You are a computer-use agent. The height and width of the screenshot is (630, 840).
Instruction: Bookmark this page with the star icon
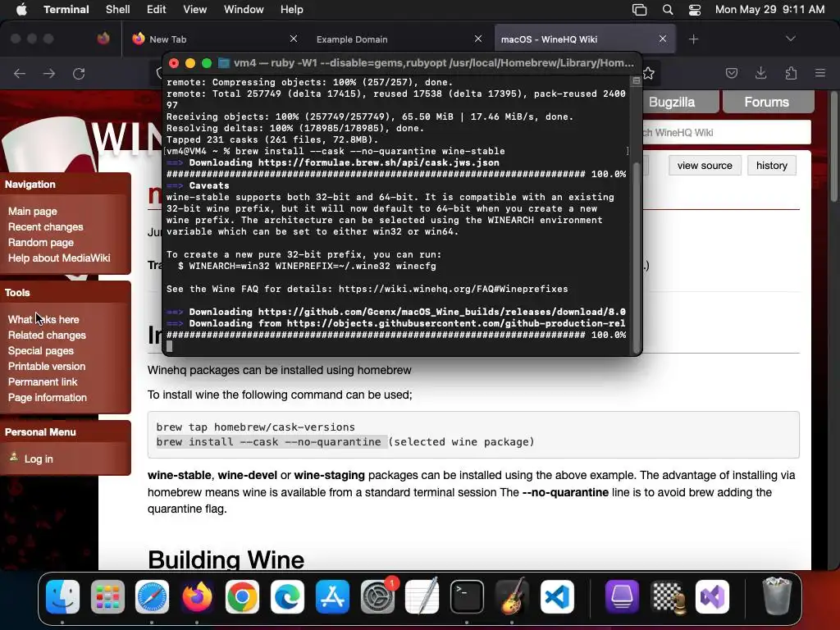pyautogui.click(x=648, y=73)
